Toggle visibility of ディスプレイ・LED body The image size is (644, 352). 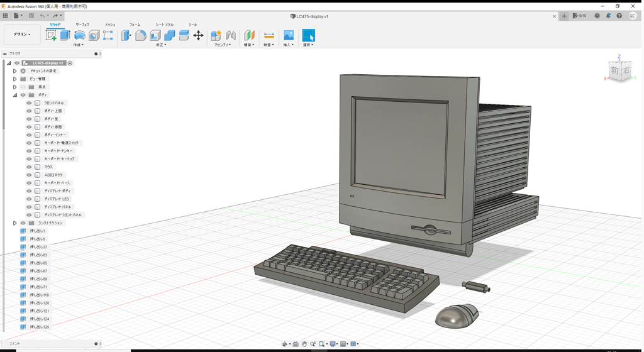pos(29,199)
